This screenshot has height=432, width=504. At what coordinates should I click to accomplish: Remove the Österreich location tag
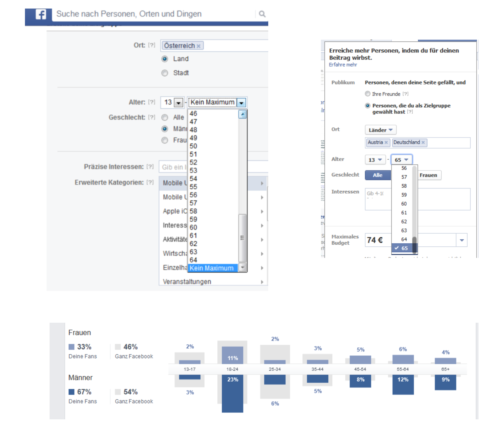coord(198,46)
